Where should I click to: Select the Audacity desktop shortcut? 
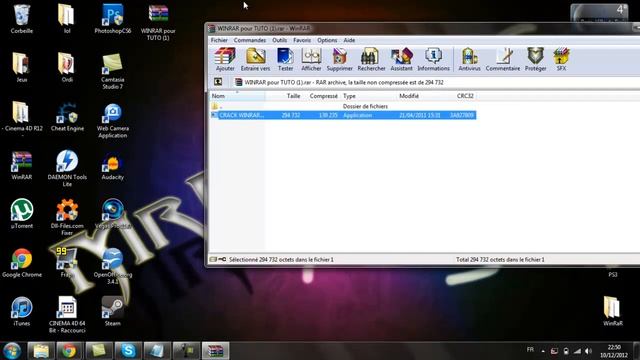(x=113, y=167)
